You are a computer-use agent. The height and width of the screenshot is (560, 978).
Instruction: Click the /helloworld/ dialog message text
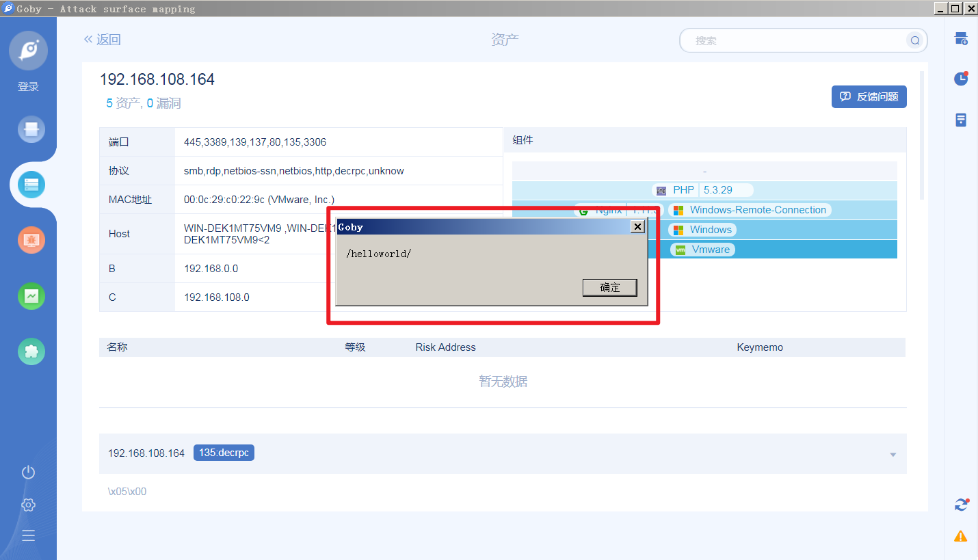(x=379, y=254)
